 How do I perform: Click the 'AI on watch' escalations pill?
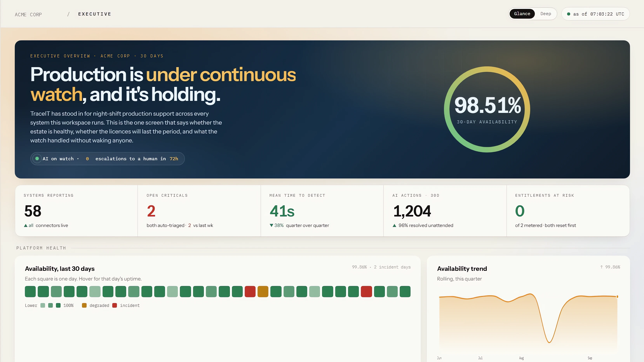point(108,158)
